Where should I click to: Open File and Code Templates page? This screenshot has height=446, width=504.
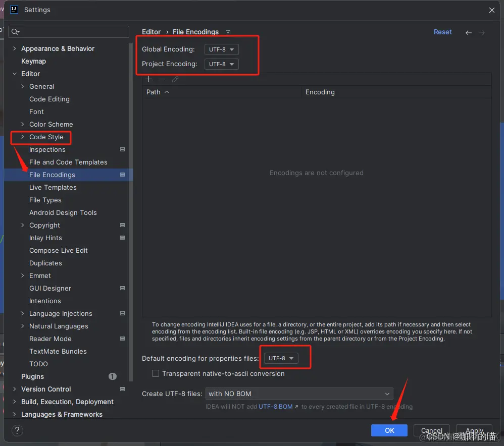click(x=68, y=162)
